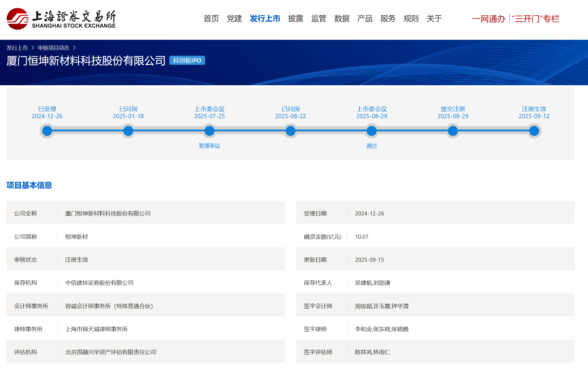Go to the 规则 menu
The width and height of the screenshot is (588, 370).
(x=411, y=19)
